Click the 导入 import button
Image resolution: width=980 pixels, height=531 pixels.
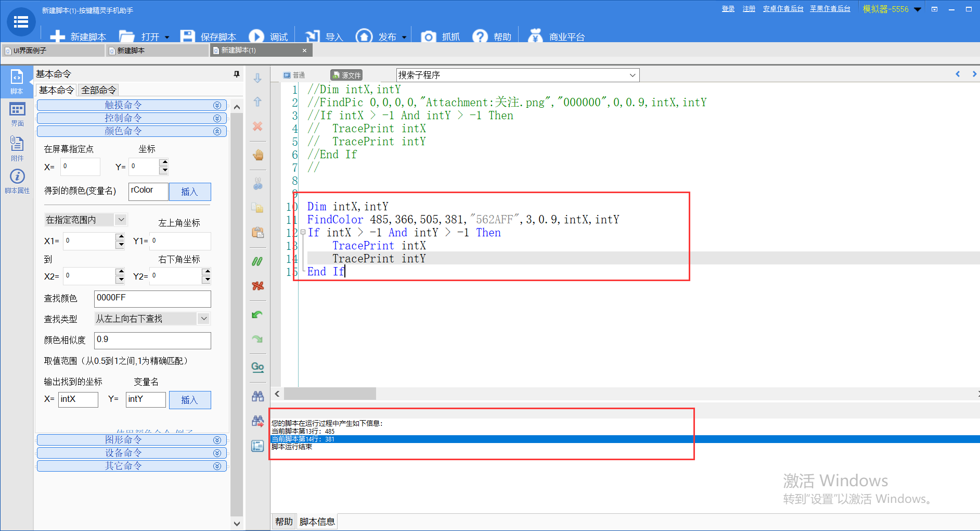324,36
